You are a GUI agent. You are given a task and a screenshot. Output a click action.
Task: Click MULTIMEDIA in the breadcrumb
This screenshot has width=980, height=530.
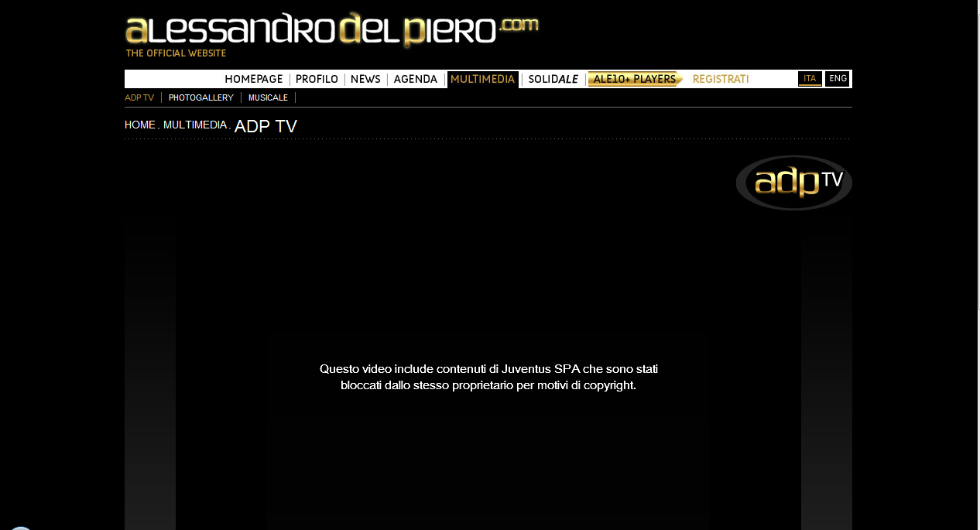195,125
